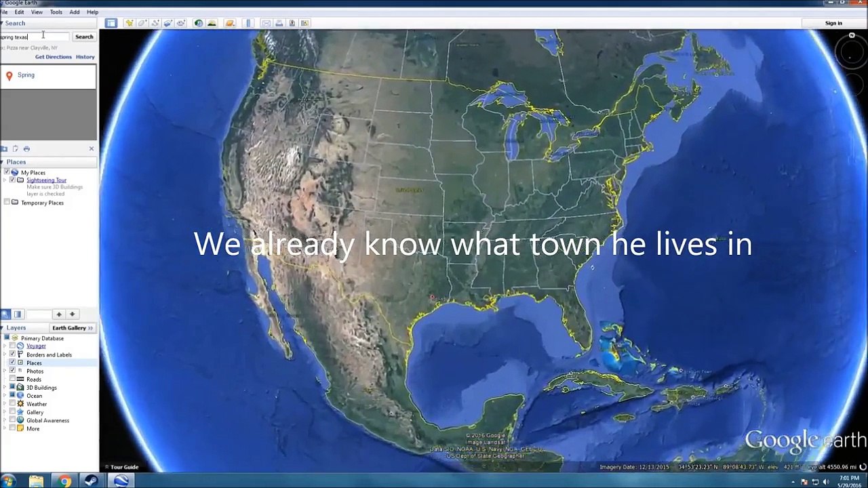Enable the Weather layer checkbox
The height and width of the screenshot is (488, 868).
pyautogui.click(x=12, y=404)
